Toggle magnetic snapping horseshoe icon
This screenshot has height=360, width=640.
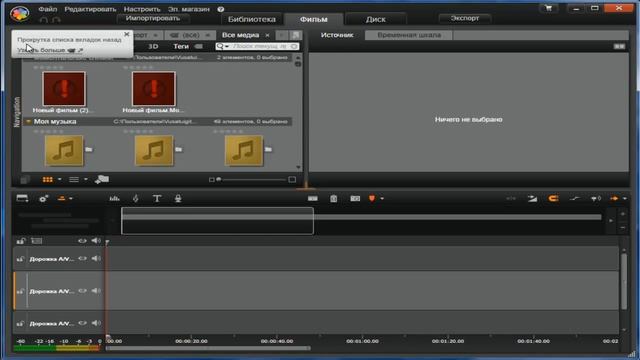[x=553, y=198]
